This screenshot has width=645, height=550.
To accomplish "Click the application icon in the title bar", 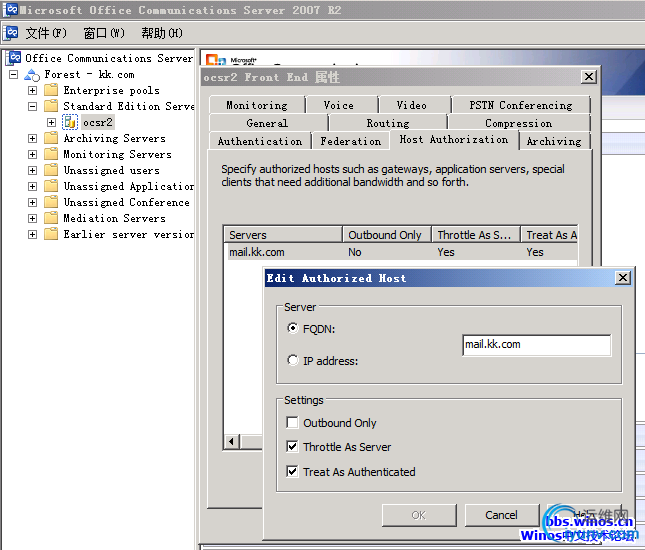I will tap(11, 9).
